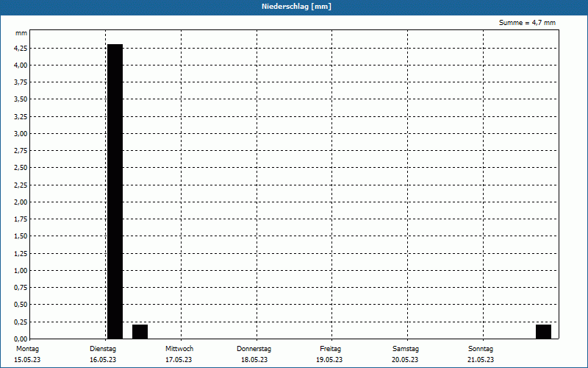This screenshot has width=588, height=368.
Task: Click the 0,50 y-axis value
Action: tap(21, 305)
